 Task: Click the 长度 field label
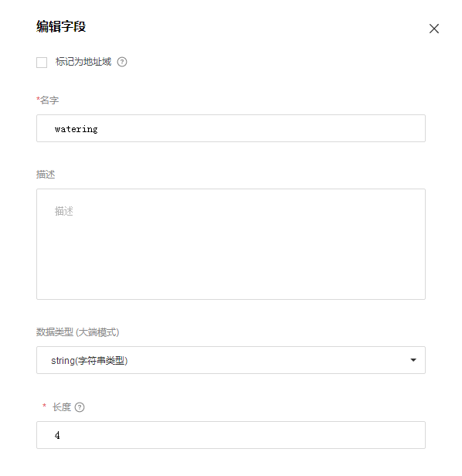point(62,407)
